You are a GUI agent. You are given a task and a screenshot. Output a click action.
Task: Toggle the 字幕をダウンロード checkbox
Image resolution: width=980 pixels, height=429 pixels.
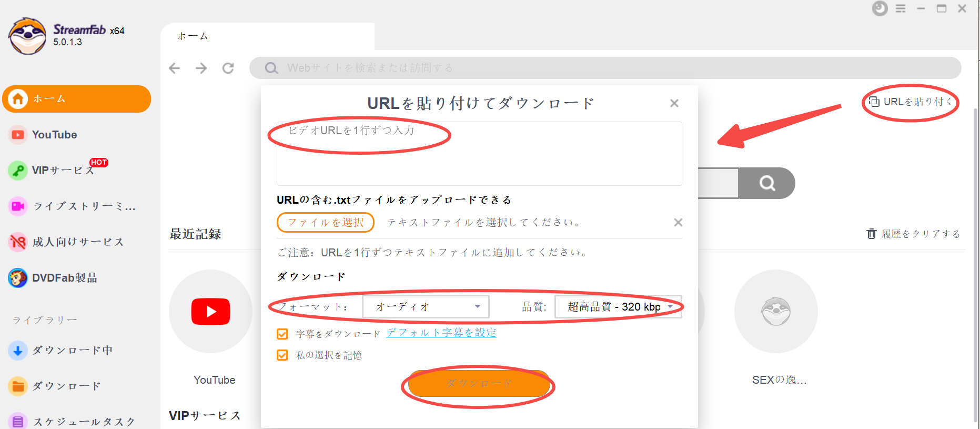pos(282,334)
